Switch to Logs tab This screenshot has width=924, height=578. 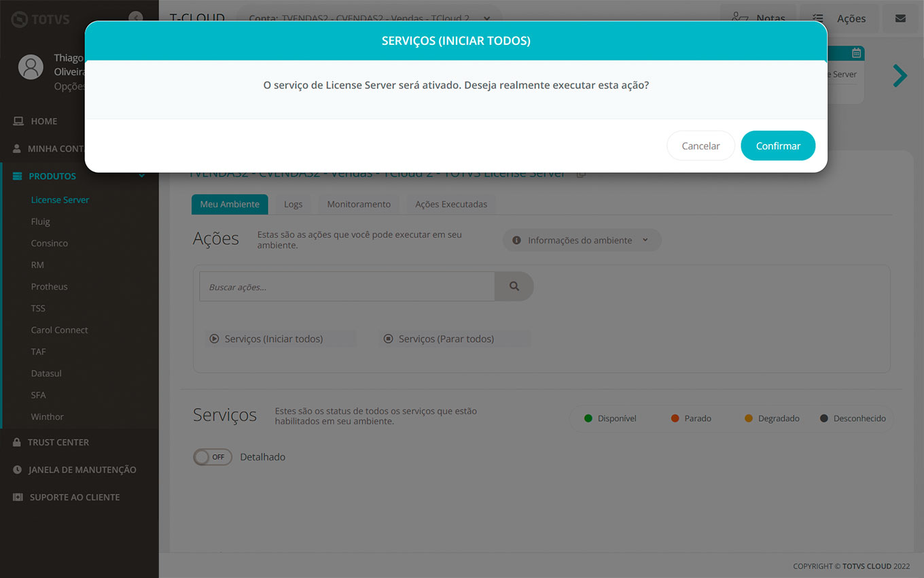(293, 204)
